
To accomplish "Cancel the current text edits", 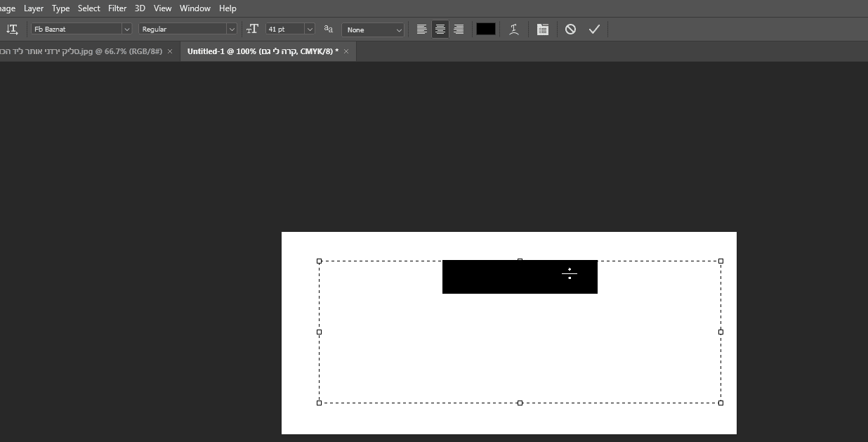I will coord(570,29).
